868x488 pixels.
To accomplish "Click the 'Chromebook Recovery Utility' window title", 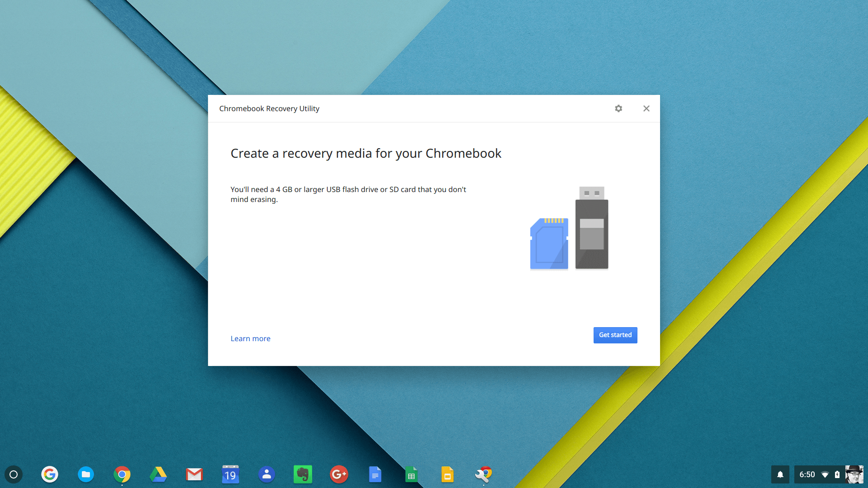I will tap(269, 108).
